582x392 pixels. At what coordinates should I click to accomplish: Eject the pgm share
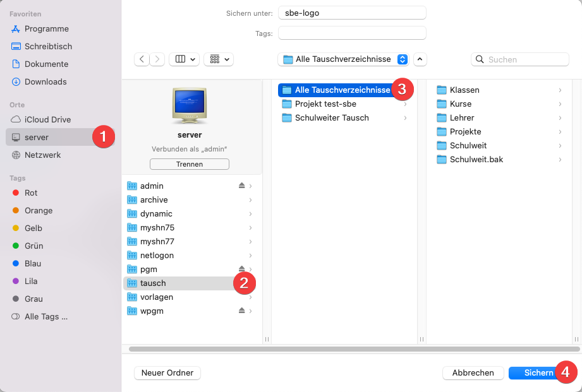pyautogui.click(x=241, y=268)
